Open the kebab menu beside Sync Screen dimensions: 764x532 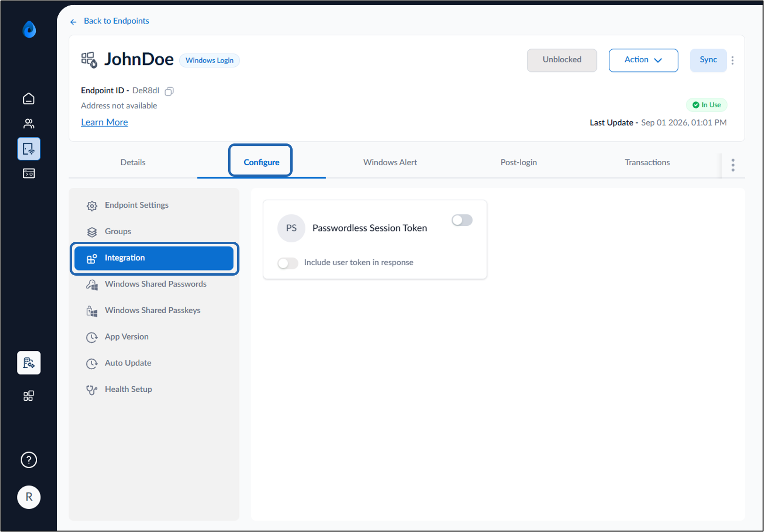point(732,60)
